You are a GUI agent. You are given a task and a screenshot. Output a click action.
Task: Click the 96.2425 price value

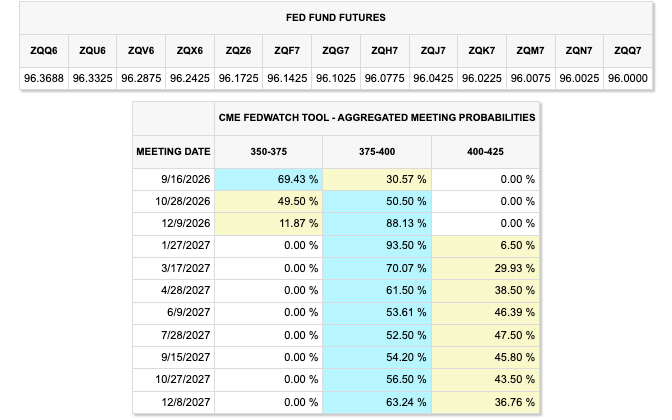click(x=190, y=78)
